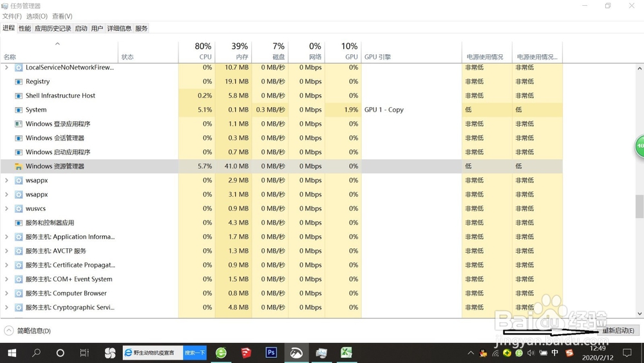Expand 服务主机: AVCTP 服务 row
Viewport: 644px width, 363px height.
click(6, 251)
